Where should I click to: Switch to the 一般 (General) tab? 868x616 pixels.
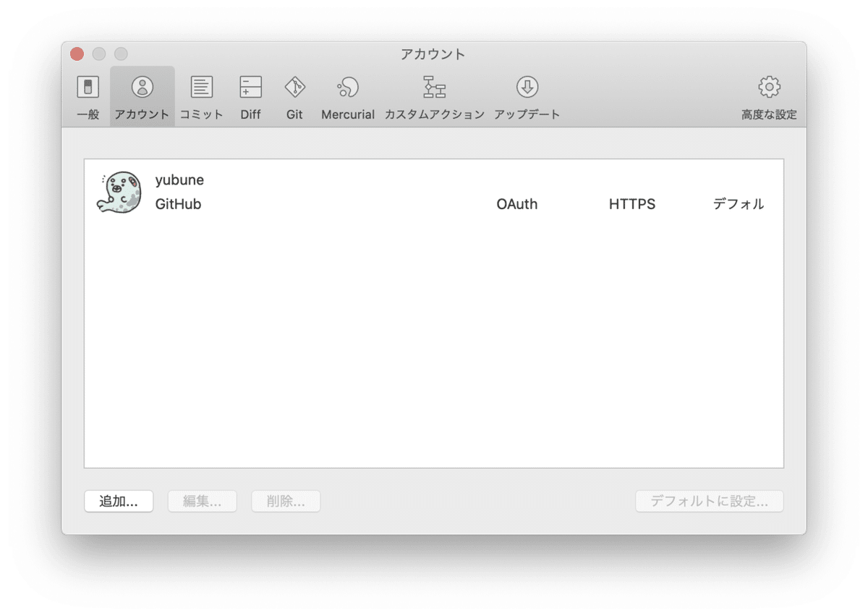[87, 96]
